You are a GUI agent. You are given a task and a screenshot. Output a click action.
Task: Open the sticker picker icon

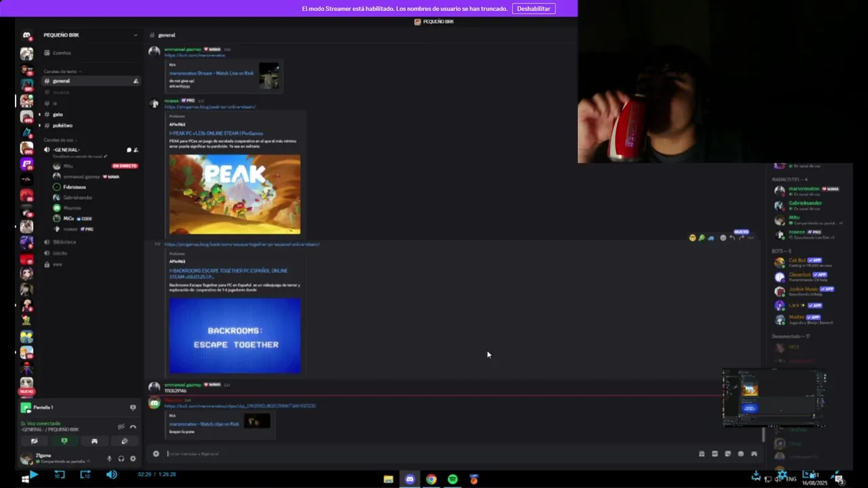pyautogui.click(x=728, y=453)
